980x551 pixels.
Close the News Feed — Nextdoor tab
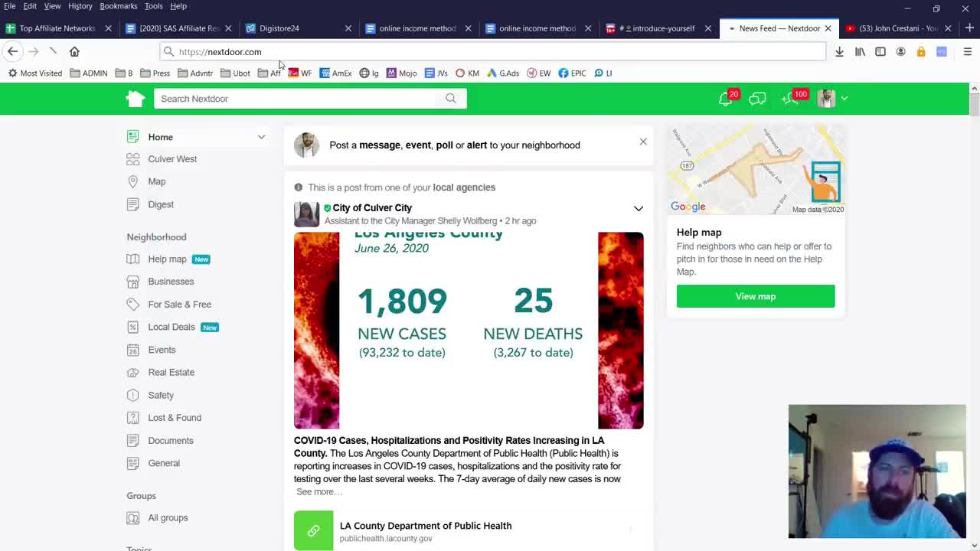(828, 28)
